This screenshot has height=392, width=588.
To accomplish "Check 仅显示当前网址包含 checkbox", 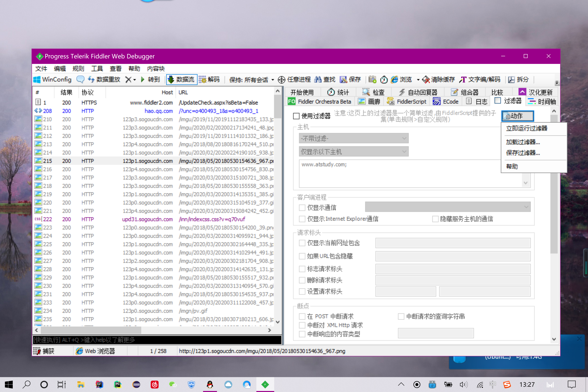I will (x=302, y=243).
